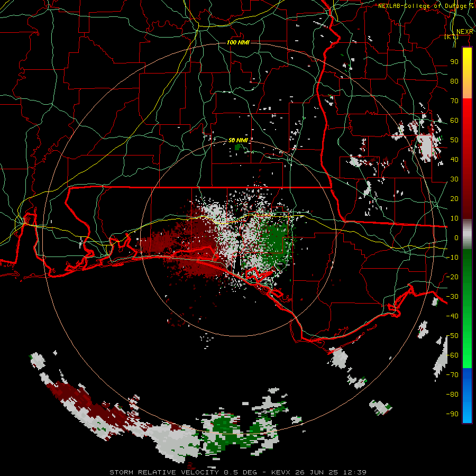Screen dimensions: 476x476
Task: Click the -50 value on velocity scale
Action: (452, 335)
